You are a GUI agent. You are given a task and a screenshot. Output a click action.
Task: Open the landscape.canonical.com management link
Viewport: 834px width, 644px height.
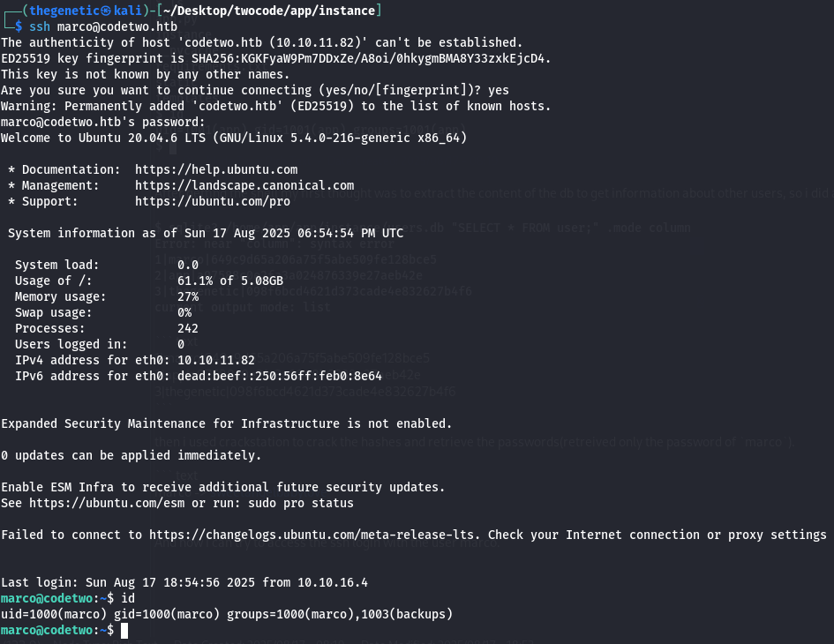[x=244, y=185]
